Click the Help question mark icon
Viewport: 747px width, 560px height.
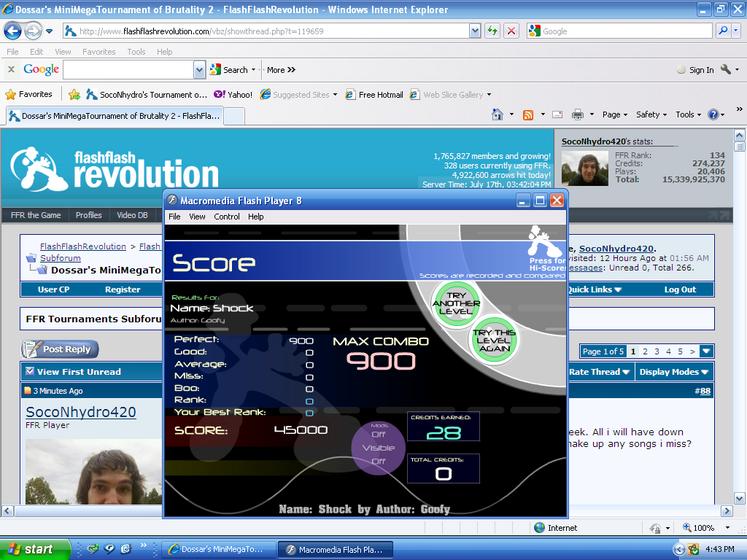(713, 114)
